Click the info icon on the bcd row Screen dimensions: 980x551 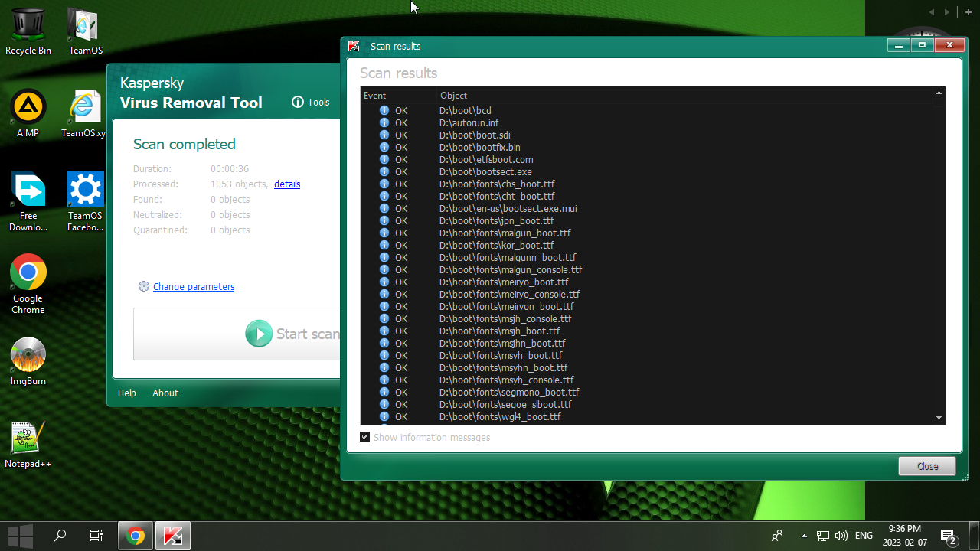tap(384, 110)
